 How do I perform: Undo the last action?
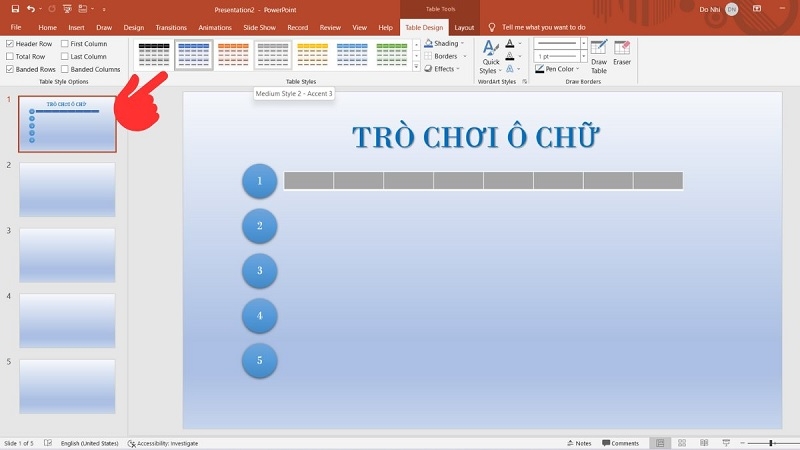point(31,9)
